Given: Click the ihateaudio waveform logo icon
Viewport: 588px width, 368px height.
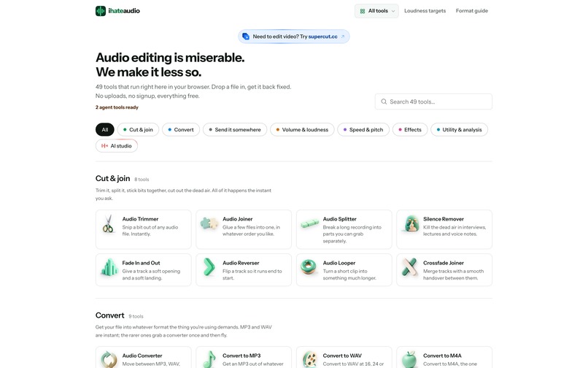Looking at the screenshot, I should pyautogui.click(x=101, y=11).
